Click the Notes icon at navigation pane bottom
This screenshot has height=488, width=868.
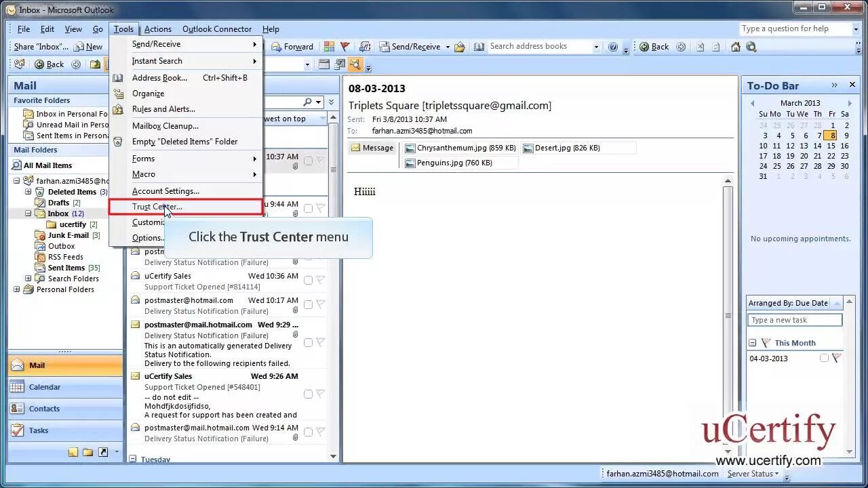[x=73, y=452]
